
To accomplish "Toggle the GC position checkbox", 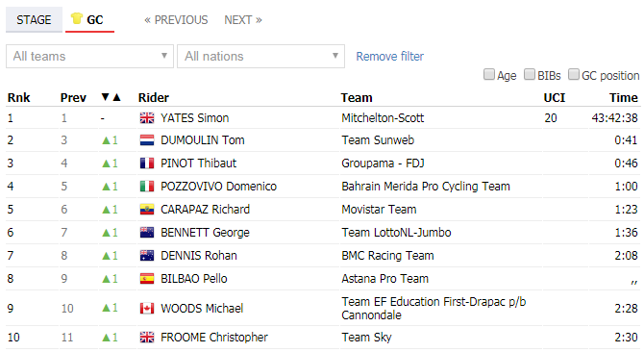I will tap(574, 74).
